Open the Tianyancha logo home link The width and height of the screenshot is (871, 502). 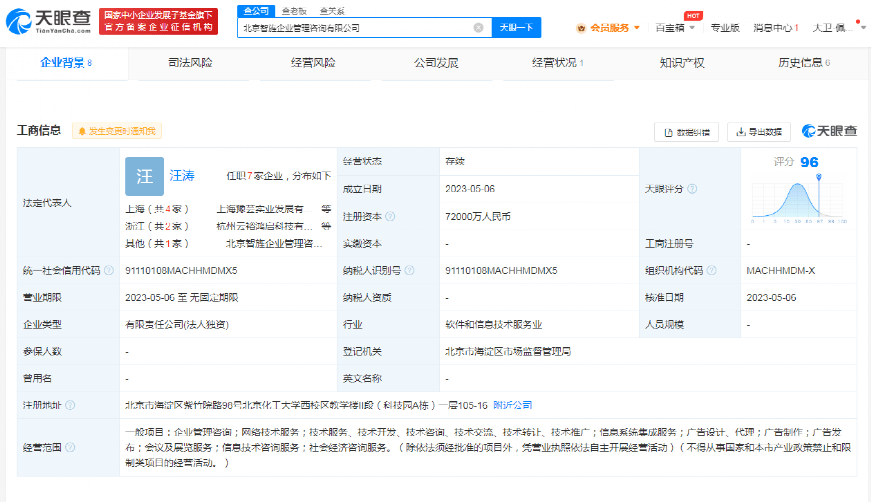tap(48, 22)
